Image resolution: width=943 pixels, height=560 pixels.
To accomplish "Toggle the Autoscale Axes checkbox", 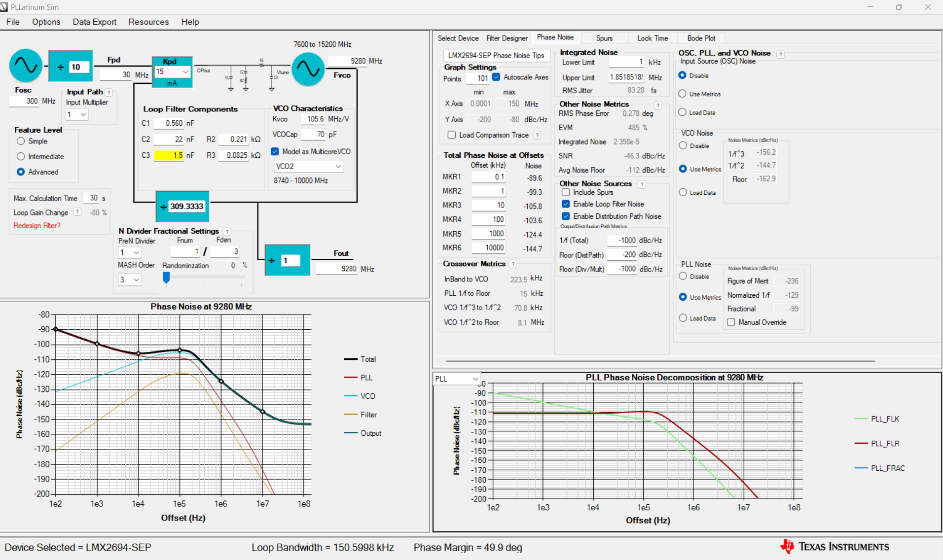I will (x=496, y=77).
